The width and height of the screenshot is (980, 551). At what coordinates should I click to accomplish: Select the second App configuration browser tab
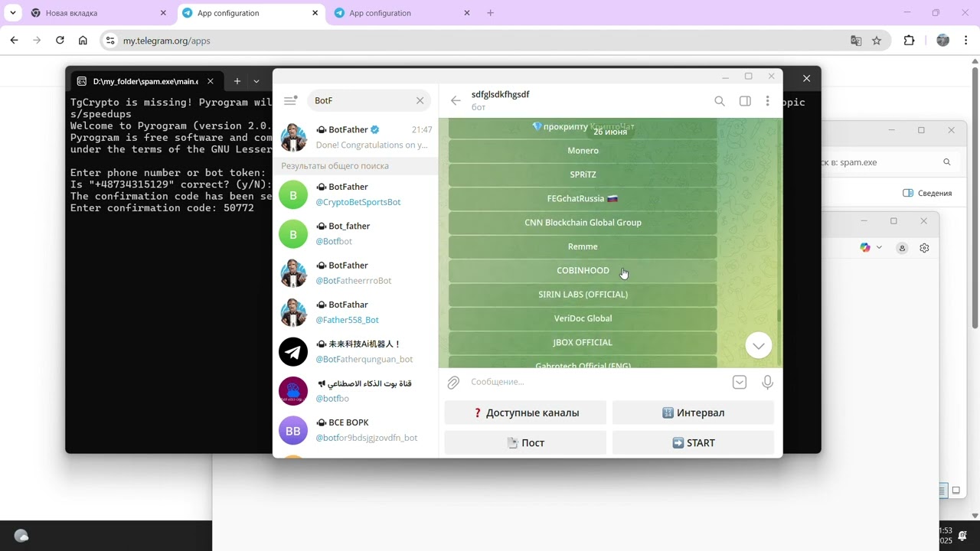pyautogui.click(x=403, y=13)
